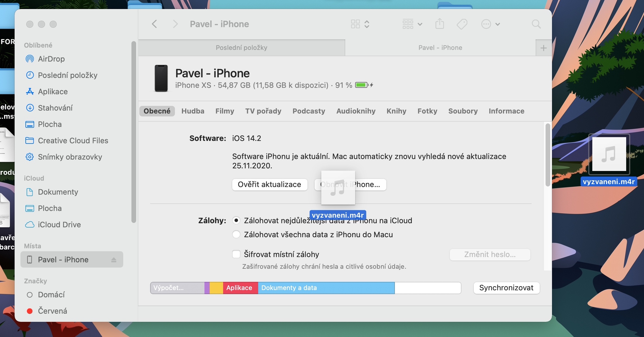Go back with the left arrow
The width and height of the screenshot is (644, 337).
(x=155, y=24)
